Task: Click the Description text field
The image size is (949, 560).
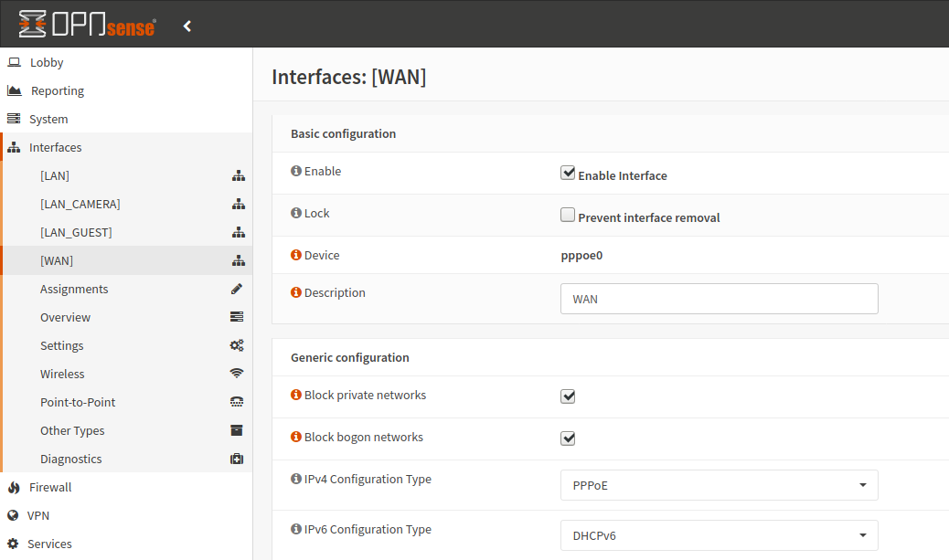Action: pos(719,299)
